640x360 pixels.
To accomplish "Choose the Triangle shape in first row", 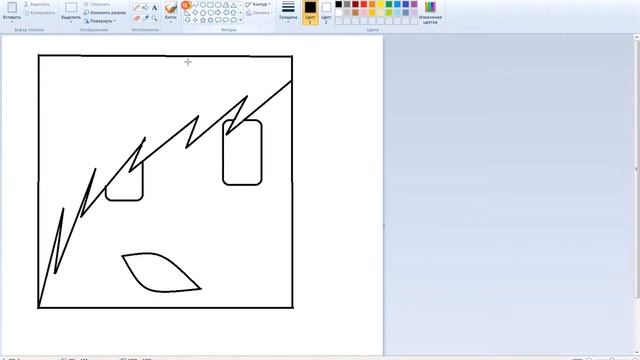I will (233, 4).
